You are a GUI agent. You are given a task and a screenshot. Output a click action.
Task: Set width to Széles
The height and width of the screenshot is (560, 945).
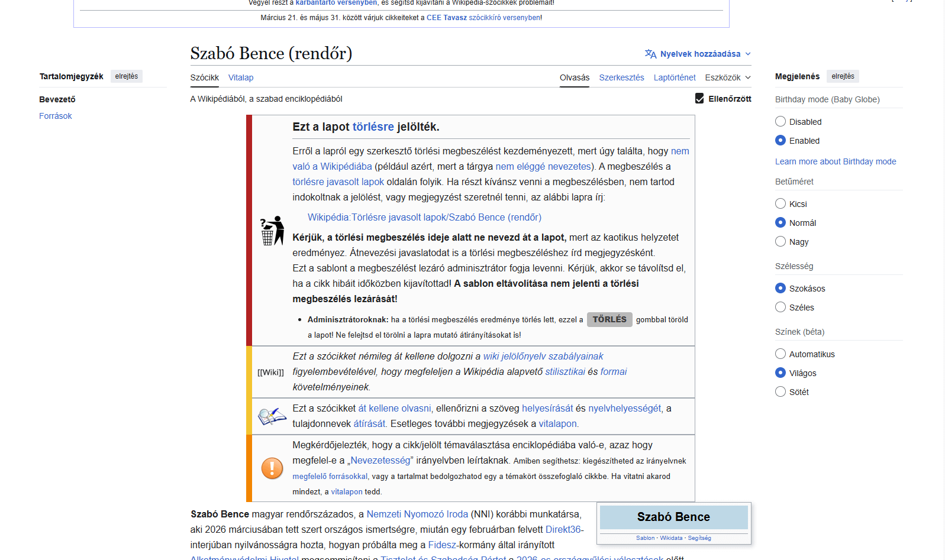point(780,307)
